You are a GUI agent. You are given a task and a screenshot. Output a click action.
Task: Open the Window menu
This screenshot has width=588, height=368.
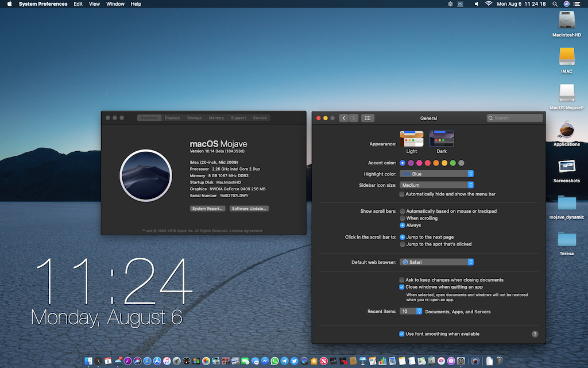coord(115,4)
